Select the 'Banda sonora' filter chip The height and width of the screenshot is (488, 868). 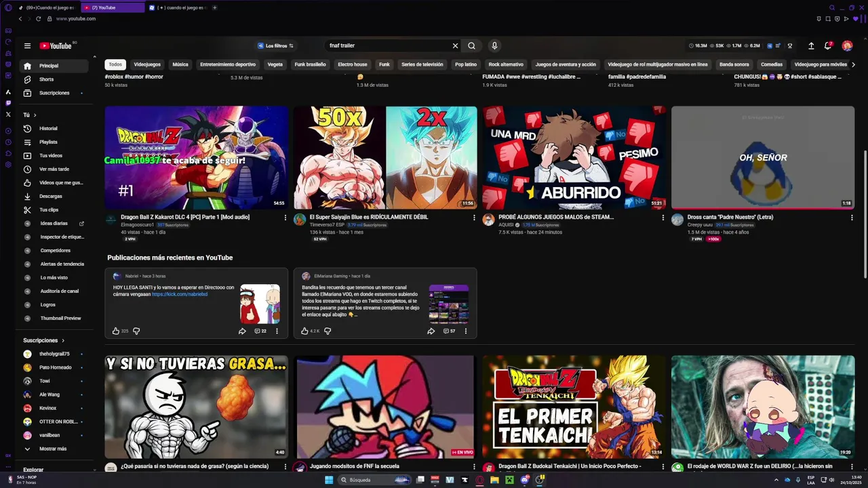pyautogui.click(x=734, y=64)
